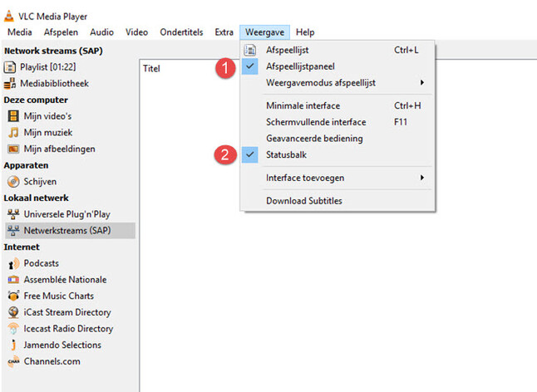Uncheck Afspeellijstpaneel in Weergave menu
The width and height of the screenshot is (537, 392).
tap(249, 66)
